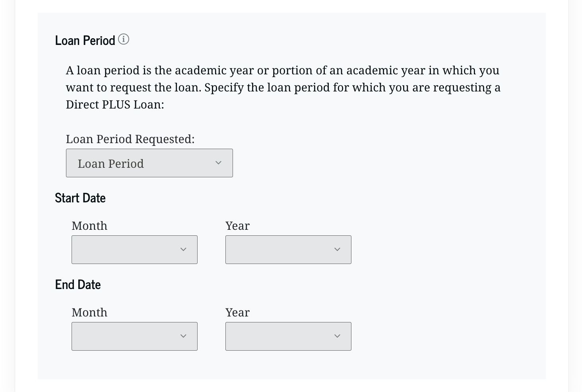
Task: Open the Year dropdown under End Date
Action: (288, 336)
